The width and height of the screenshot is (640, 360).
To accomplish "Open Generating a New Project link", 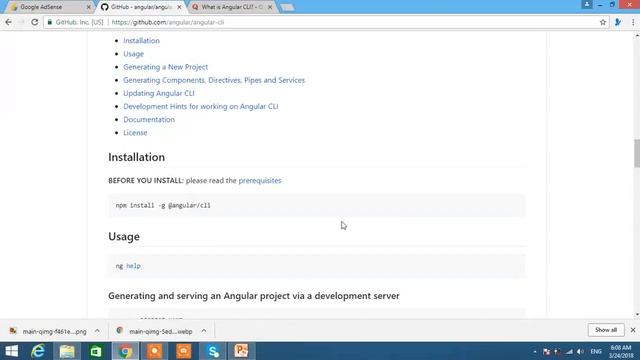I will click(x=165, y=67).
